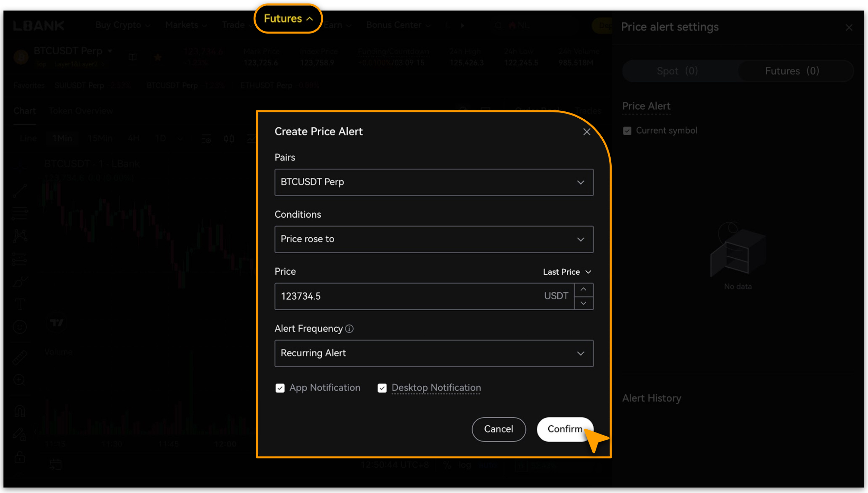The image size is (868, 493).
Task: Click the zoom in chart tool
Action: 20,380
